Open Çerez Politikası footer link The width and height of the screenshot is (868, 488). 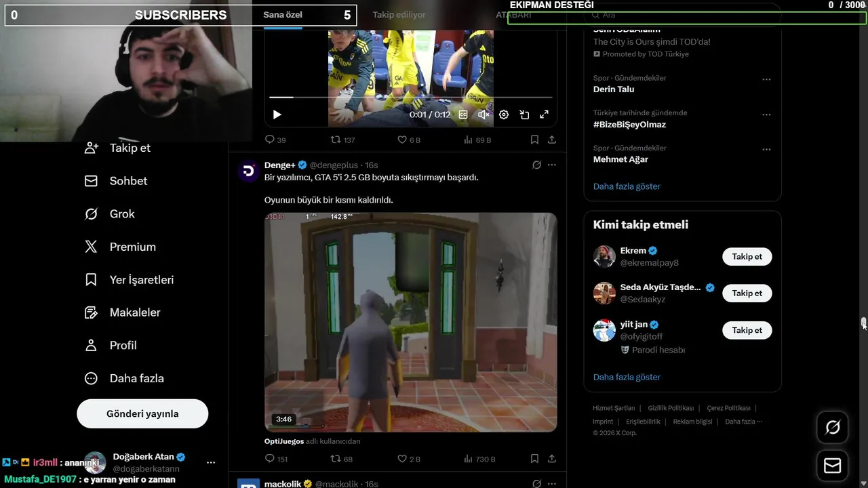pyautogui.click(x=728, y=408)
